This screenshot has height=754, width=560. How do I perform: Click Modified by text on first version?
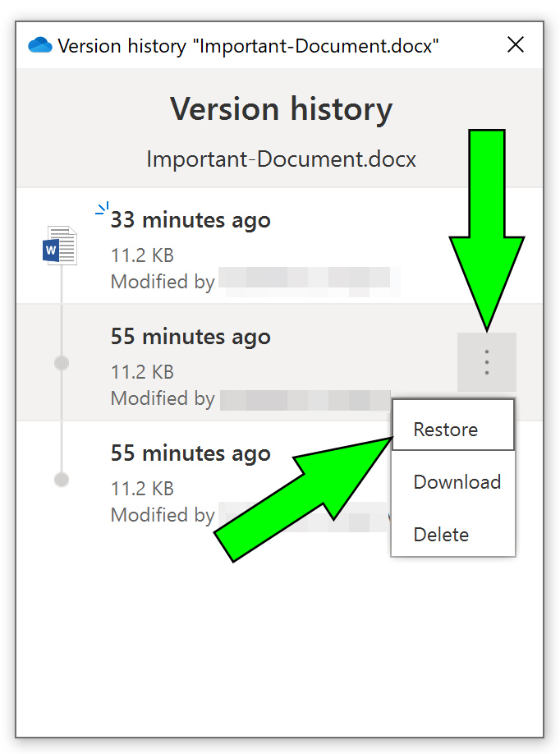[163, 282]
